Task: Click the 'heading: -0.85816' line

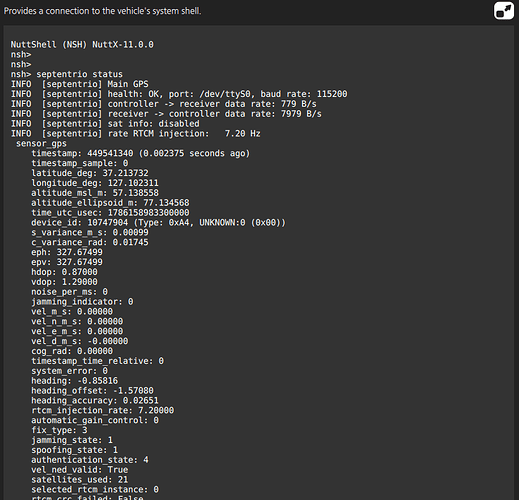Action: pos(75,381)
